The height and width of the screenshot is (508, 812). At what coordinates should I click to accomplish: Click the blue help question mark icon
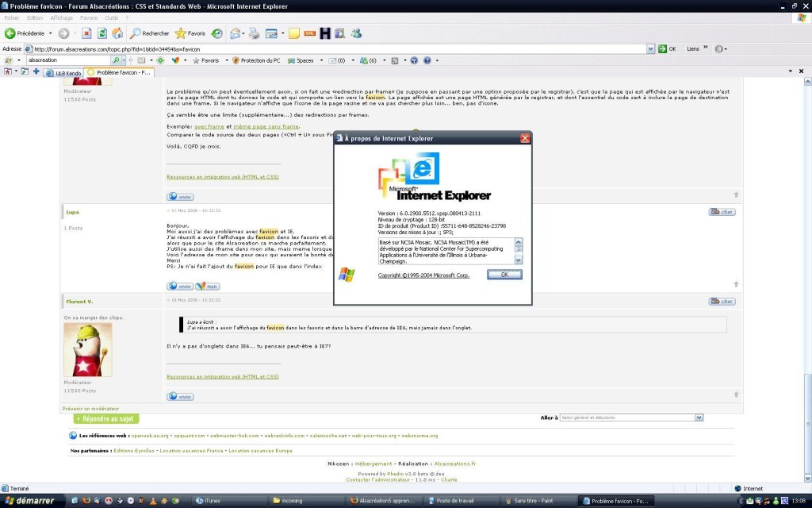tap(427, 60)
